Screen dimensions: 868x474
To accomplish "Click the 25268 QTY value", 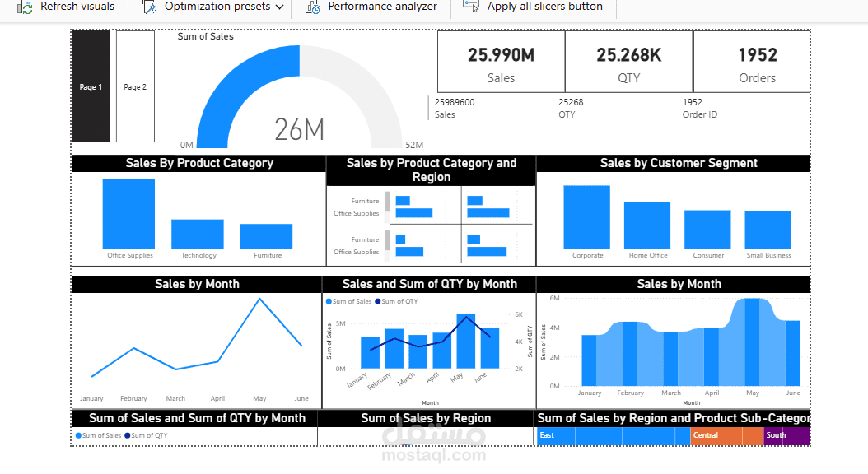I will coord(571,102).
